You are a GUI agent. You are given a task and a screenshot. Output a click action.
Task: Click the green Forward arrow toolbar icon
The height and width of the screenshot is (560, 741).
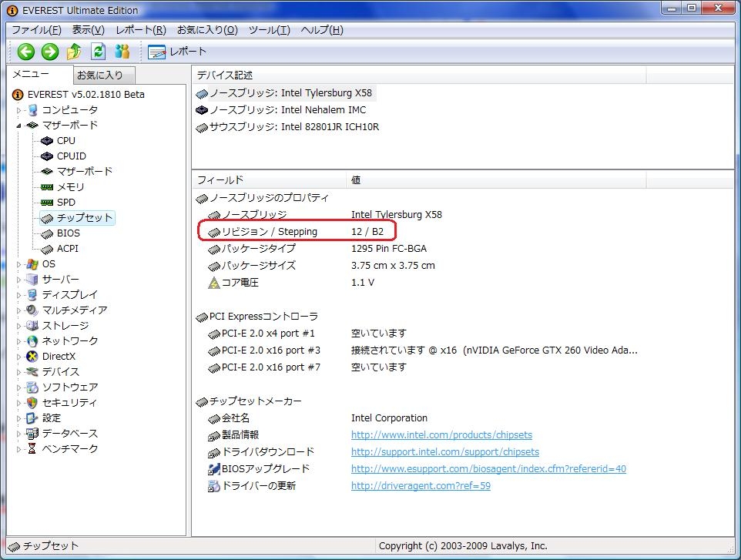point(49,52)
